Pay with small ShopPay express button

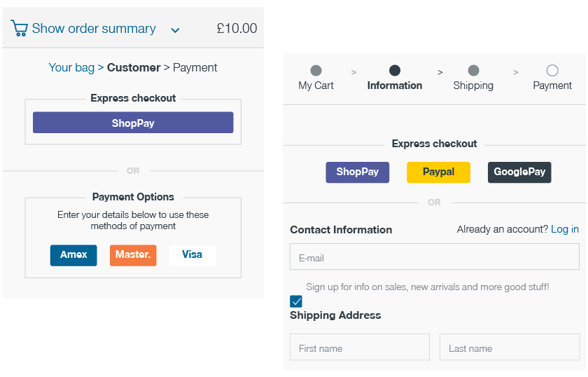click(x=358, y=172)
